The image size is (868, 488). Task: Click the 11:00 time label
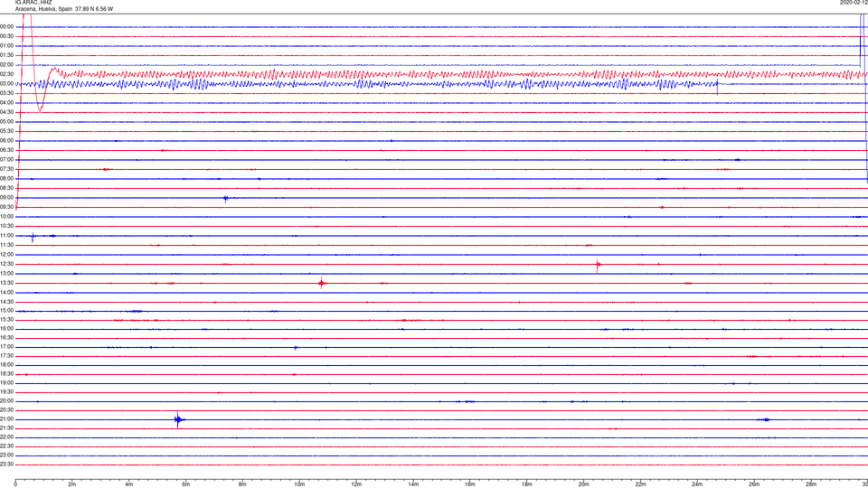(6, 236)
